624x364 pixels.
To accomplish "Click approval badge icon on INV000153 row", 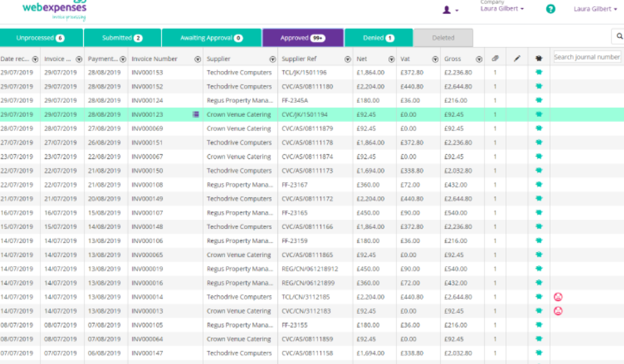I will pos(539,72).
